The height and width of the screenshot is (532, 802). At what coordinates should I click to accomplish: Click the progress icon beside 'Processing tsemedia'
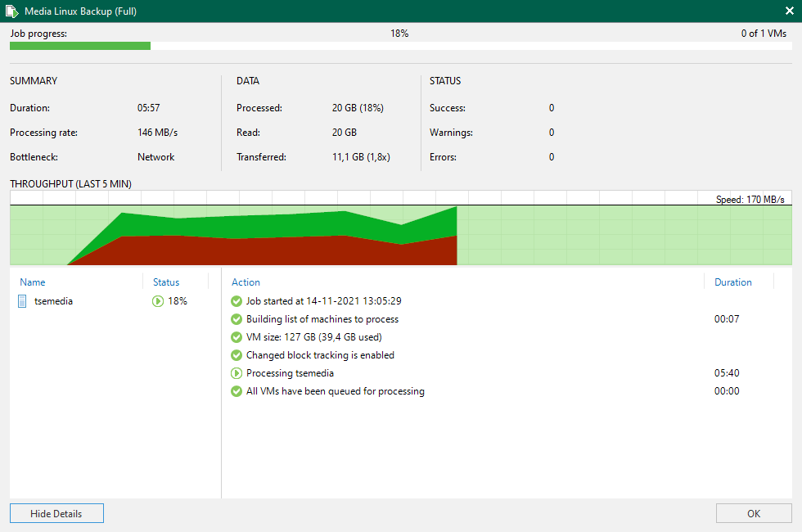click(x=237, y=372)
